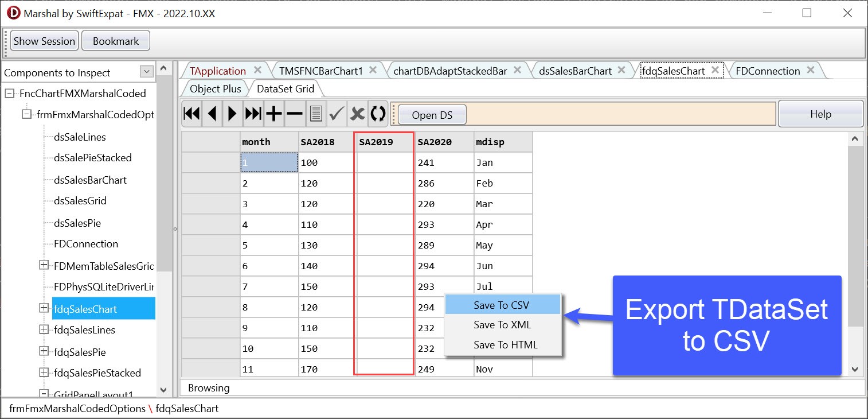Open Components to Inspect dropdown
Viewport: 868px width, 419px height.
pyautogui.click(x=147, y=72)
